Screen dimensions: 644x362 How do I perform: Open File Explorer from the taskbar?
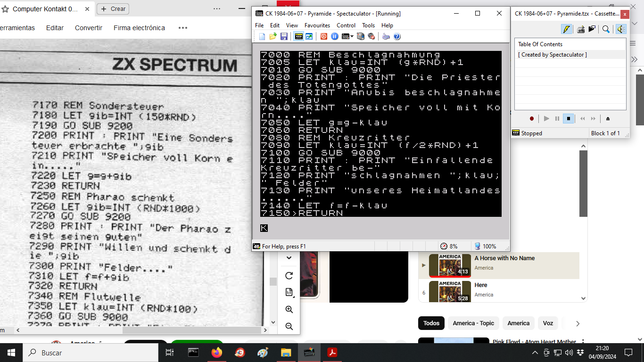tap(286, 353)
